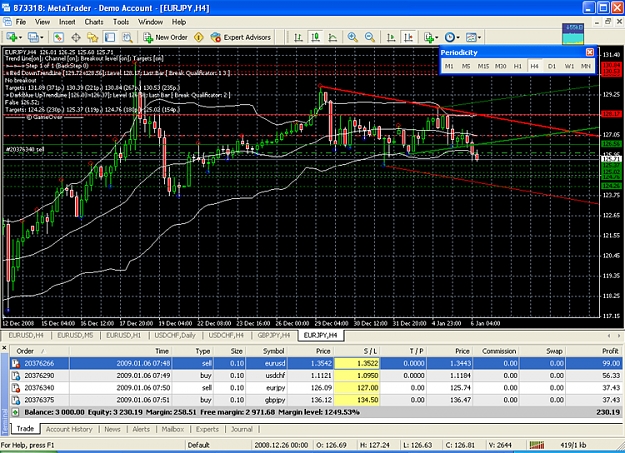Open the MetaEditor yellow diamond icon
This screenshot has width=625, height=453.
coord(199,37)
